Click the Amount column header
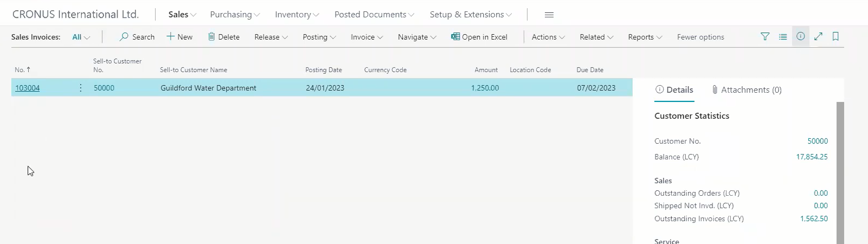The height and width of the screenshot is (244, 868). [x=486, y=69]
